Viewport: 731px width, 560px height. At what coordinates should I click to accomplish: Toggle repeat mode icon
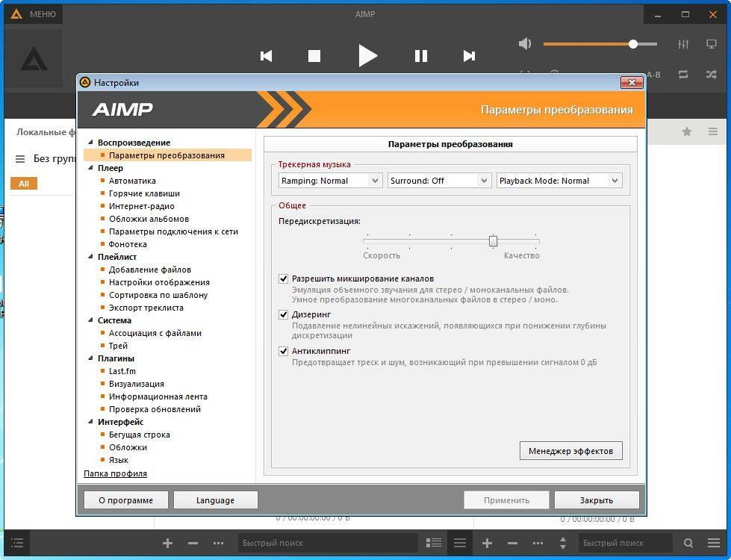tap(683, 74)
